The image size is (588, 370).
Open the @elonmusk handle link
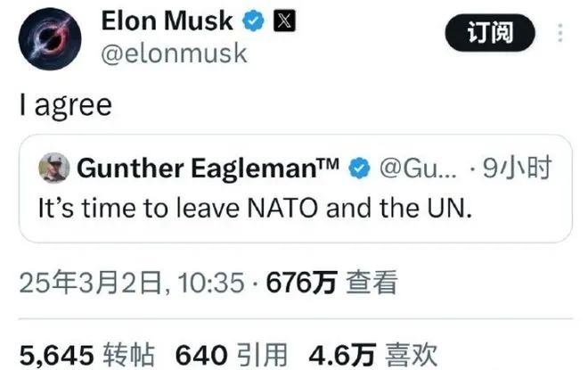[174, 53]
